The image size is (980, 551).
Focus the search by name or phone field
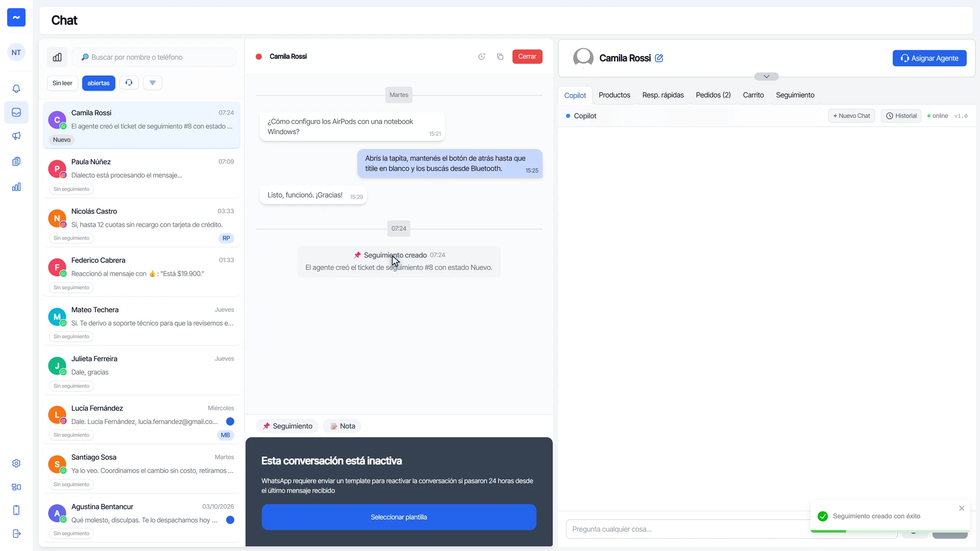pos(154,57)
